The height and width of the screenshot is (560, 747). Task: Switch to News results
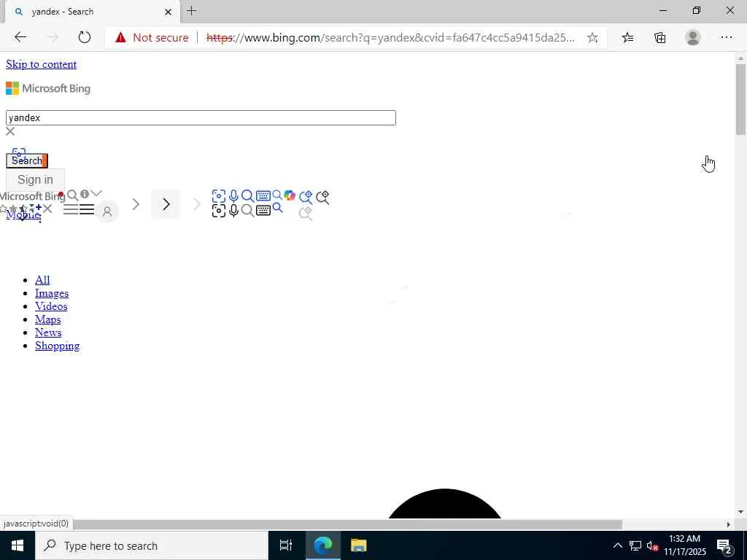click(48, 332)
